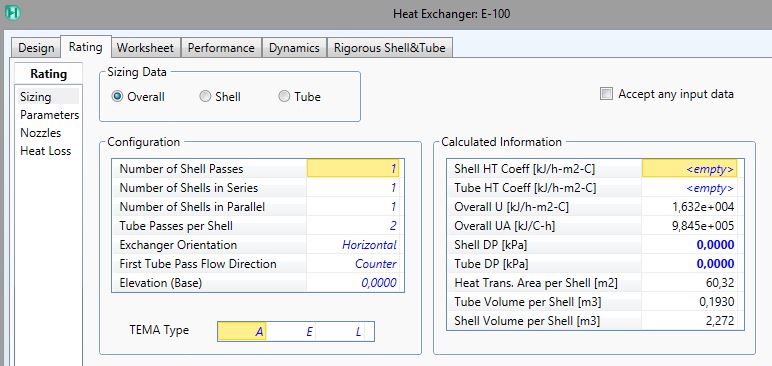Click the HYSYS icon in the title bar
This screenshot has height=366, width=772.
pyautogui.click(x=12, y=12)
